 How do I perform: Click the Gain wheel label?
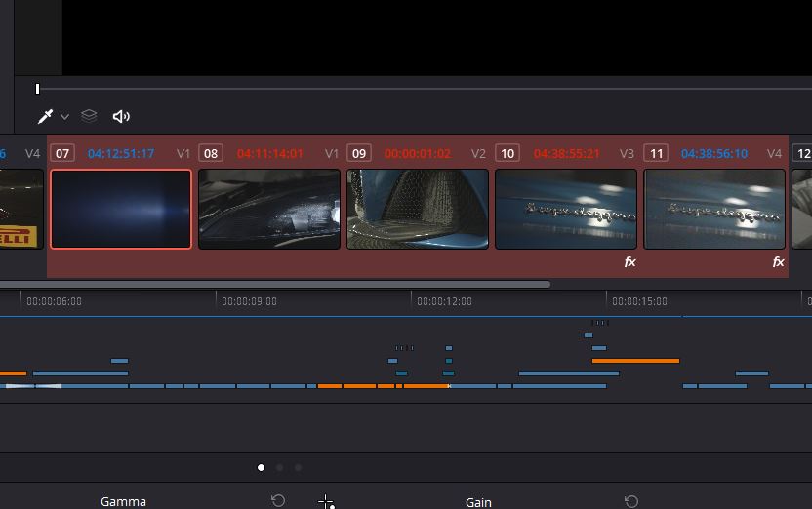[478, 502]
